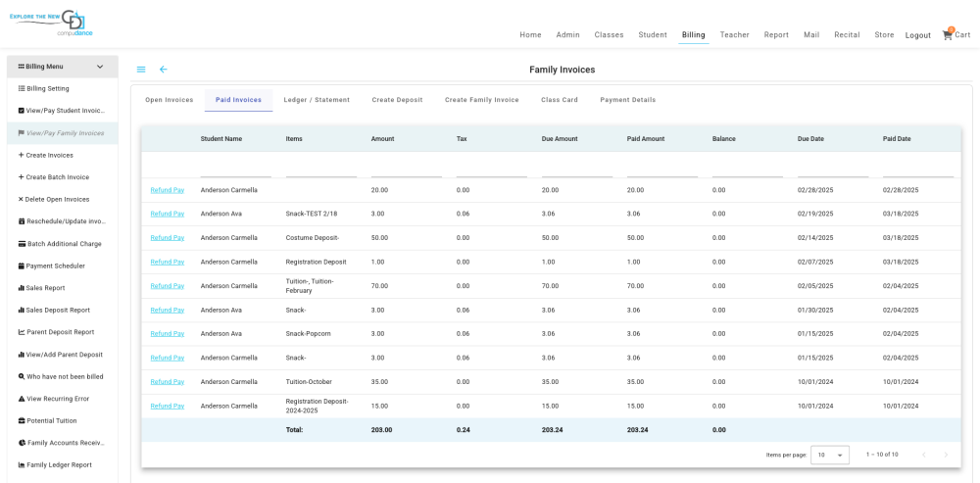
Task: Open Report in top navigation
Action: click(x=776, y=35)
